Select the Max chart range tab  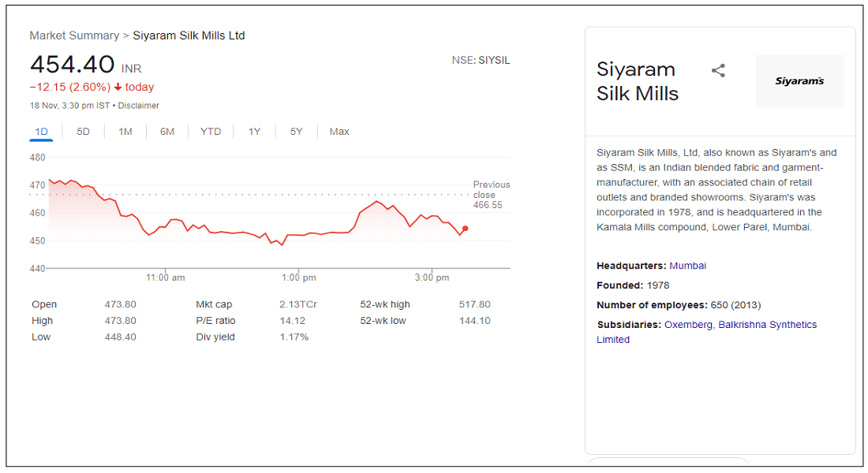(339, 132)
